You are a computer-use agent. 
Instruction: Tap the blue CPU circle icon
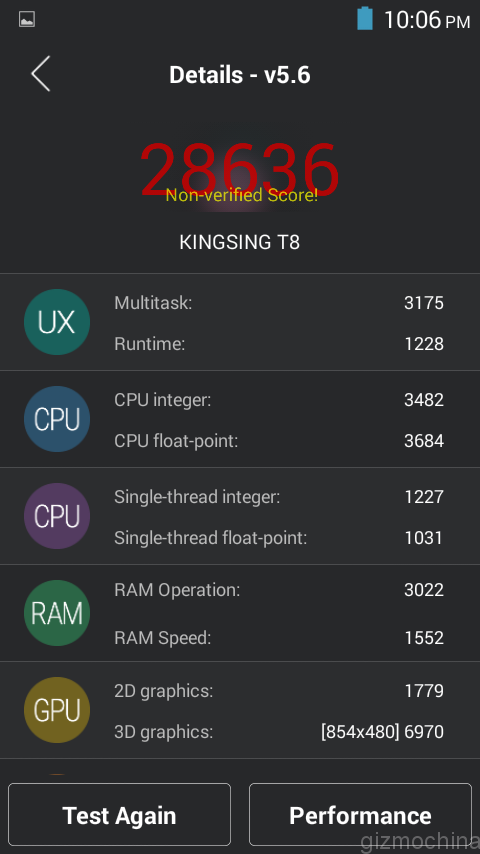57,419
